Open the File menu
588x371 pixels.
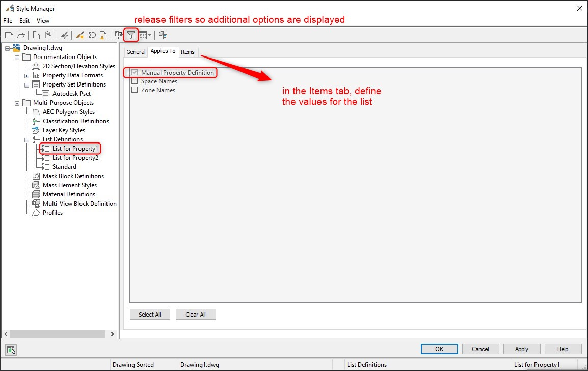(x=8, y=20)
